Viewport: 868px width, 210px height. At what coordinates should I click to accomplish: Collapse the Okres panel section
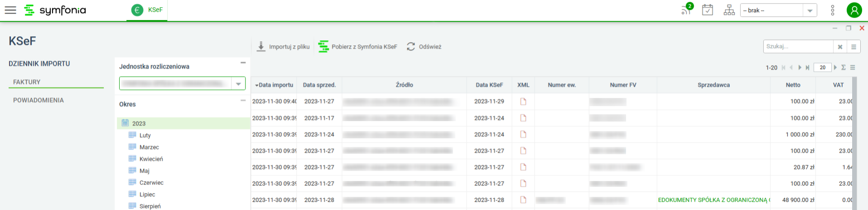[x=243, y=100]
